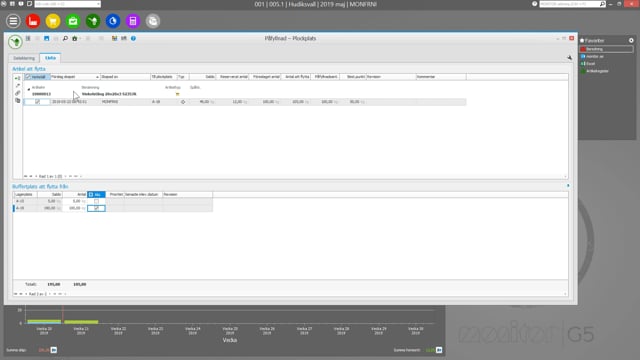640x360 pixels.
Task: Open the Excel favorite link
Action: 591,64
